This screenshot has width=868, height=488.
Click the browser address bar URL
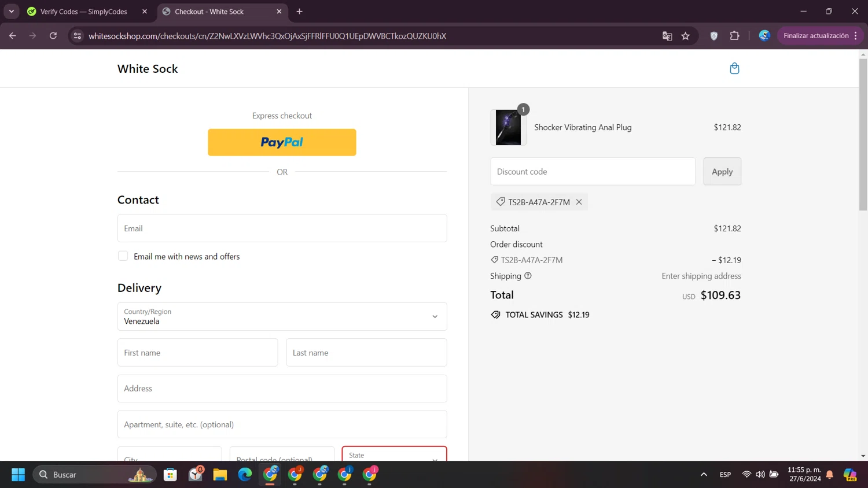[x=267, y=36]
